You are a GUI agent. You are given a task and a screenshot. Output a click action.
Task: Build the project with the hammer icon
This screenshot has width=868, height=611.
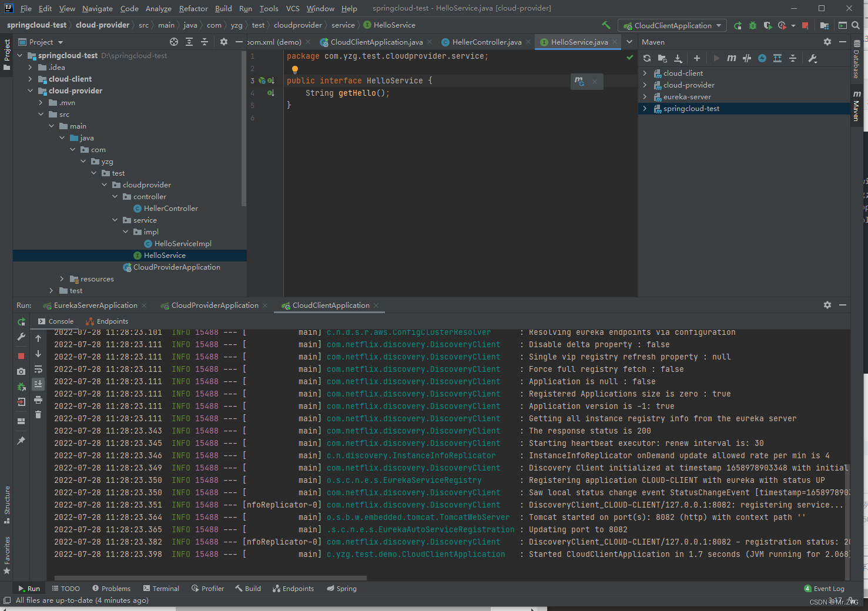606,25
